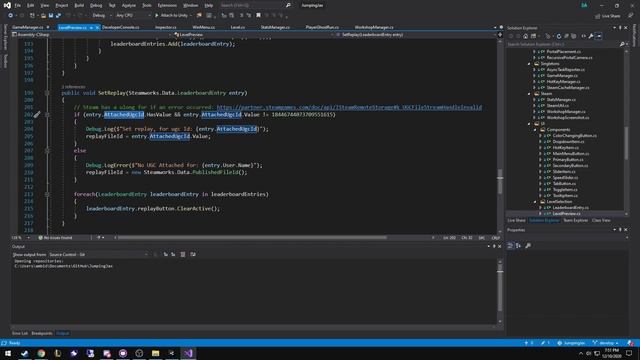Click the Solution Explorer refresh icon
640x360 pixels.
coord(559,36)
